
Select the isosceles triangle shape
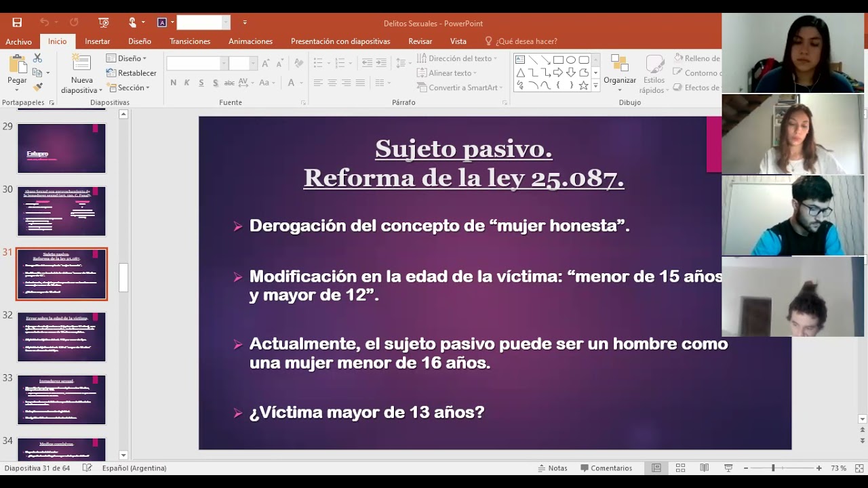[x=521, y=73]
